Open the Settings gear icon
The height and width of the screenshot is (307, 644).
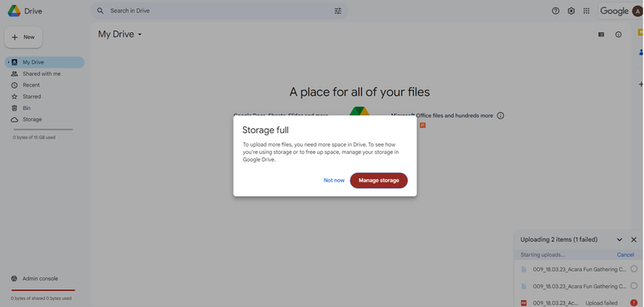(x=572, y=11)
